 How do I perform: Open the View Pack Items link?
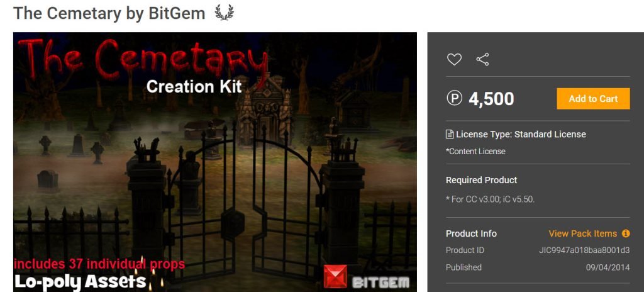pos(582,233)
